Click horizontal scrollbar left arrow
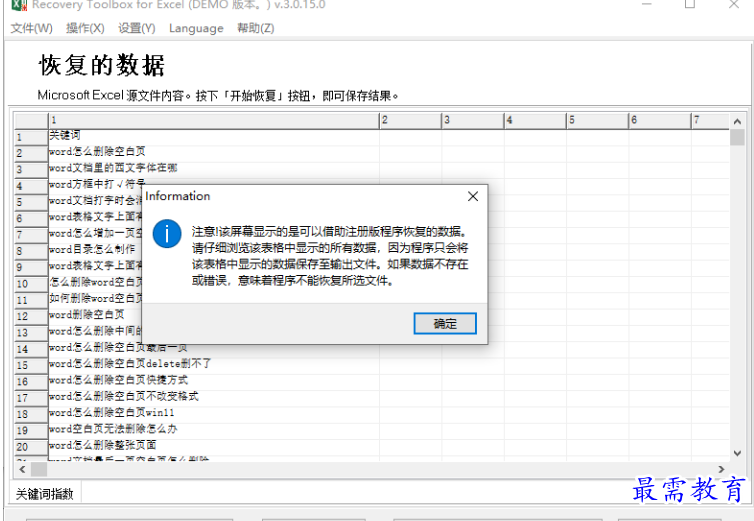This screenshot has width=754, height=521. tap(22, 469)
